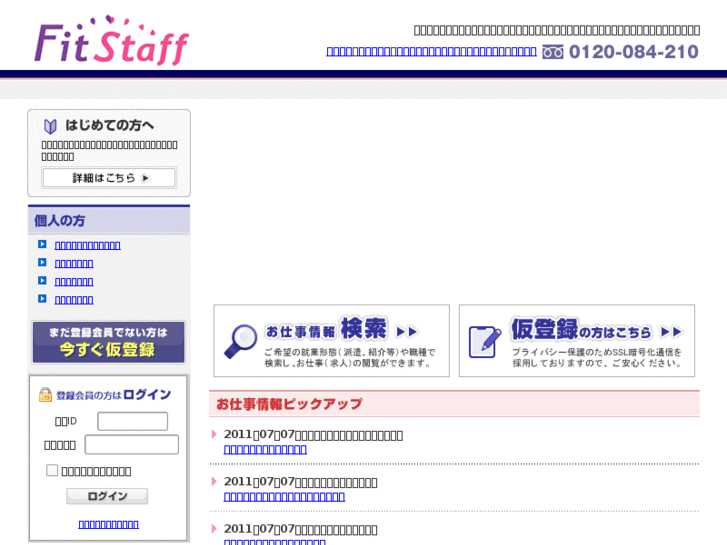Open the second job pickup link
727x545 pixels.
pyautogui.click(x=284, y=496)
